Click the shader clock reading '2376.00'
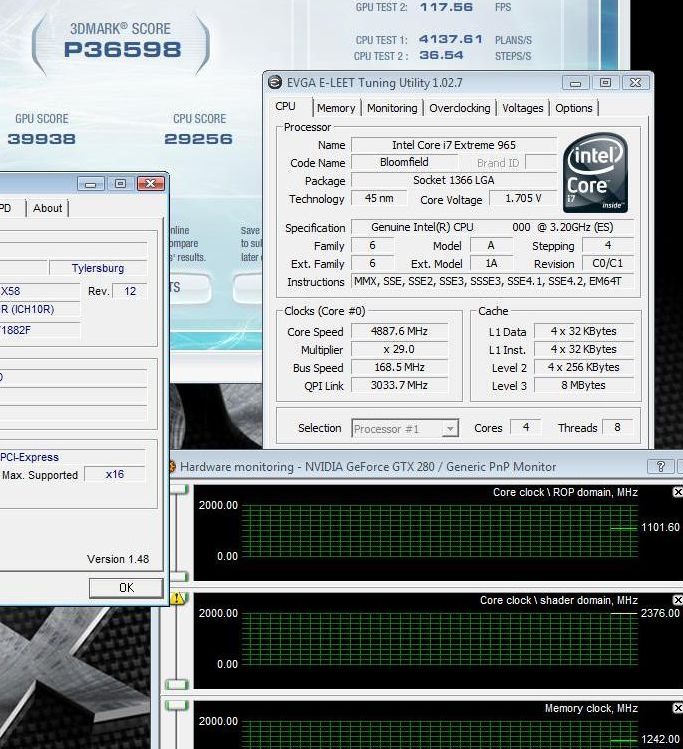Screen dimensions: 683x749 (x=660, y=613)
